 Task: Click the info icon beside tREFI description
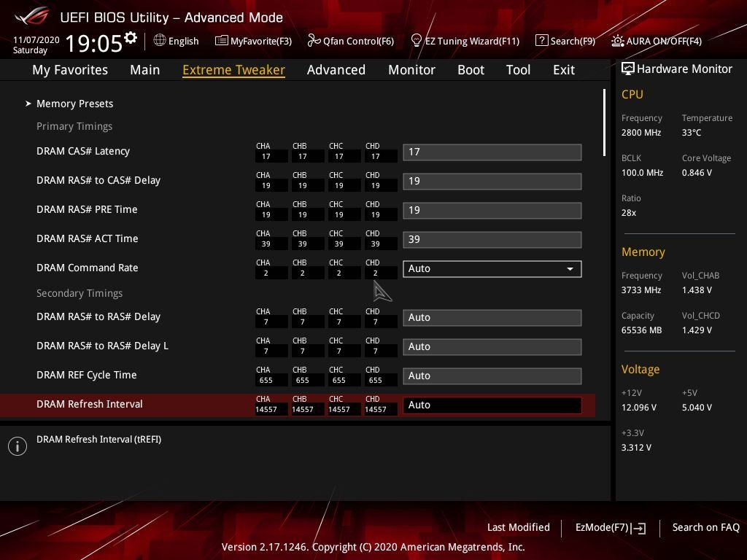click(18, 446)
